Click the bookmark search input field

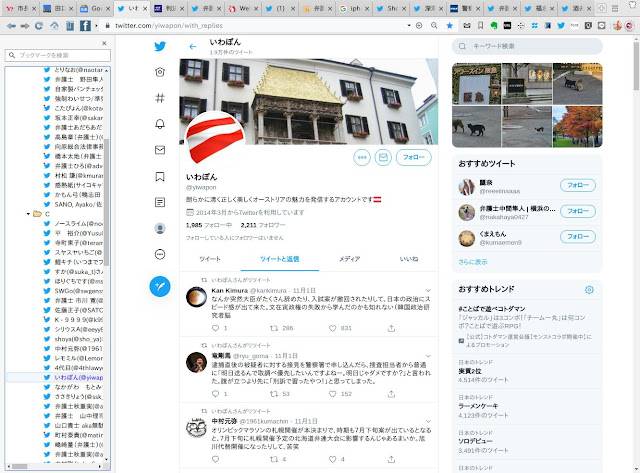(x=58, y=55)
